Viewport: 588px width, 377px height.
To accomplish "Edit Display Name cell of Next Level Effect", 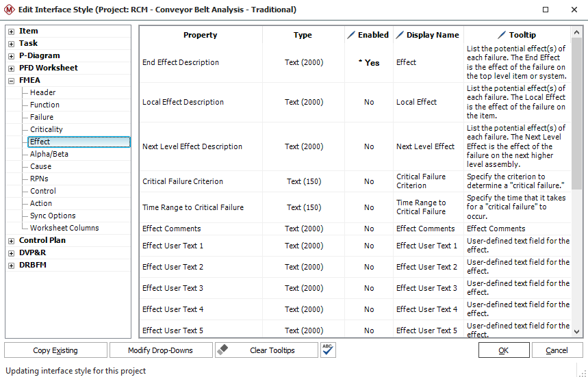I will [x=429, y=146].
